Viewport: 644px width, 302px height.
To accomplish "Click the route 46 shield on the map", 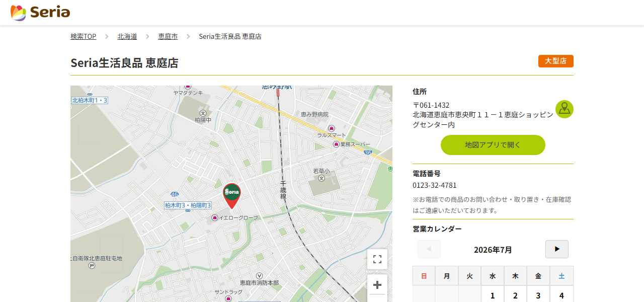I will pos(175,194).
